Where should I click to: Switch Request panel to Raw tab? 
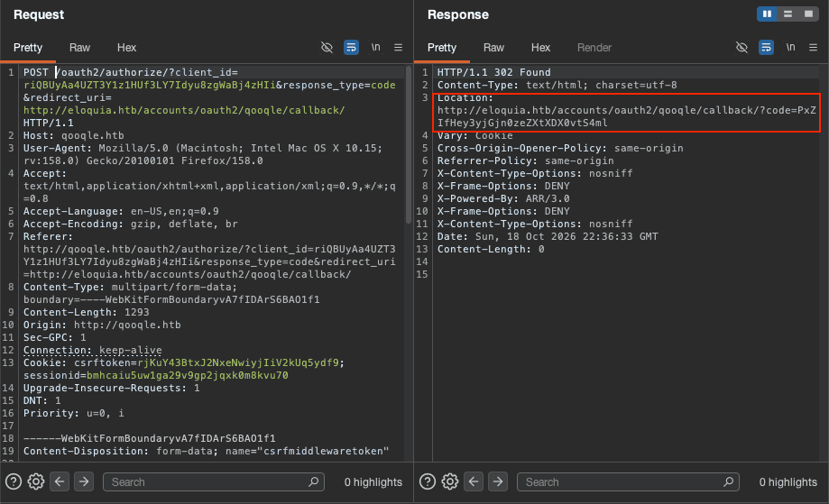pos(80,48)
